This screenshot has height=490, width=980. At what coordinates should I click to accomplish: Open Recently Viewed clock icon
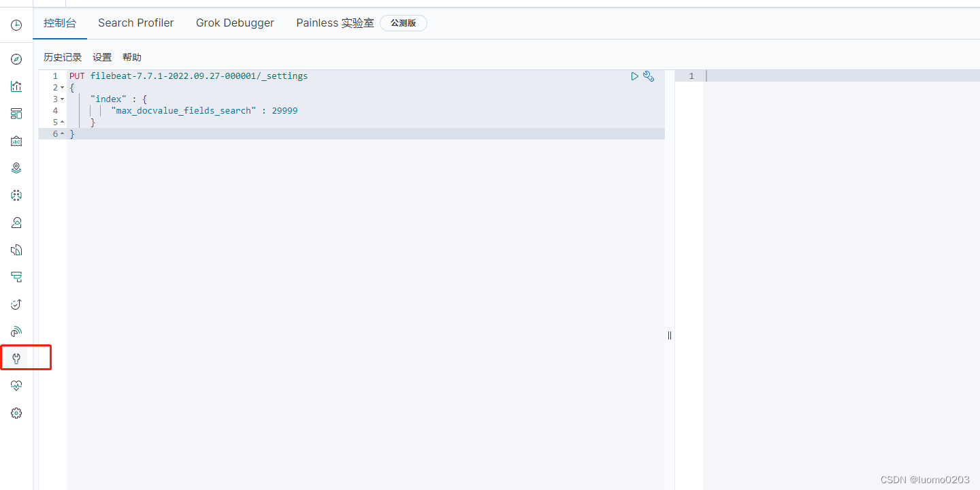pyautogui.click(x=16, y=24)
